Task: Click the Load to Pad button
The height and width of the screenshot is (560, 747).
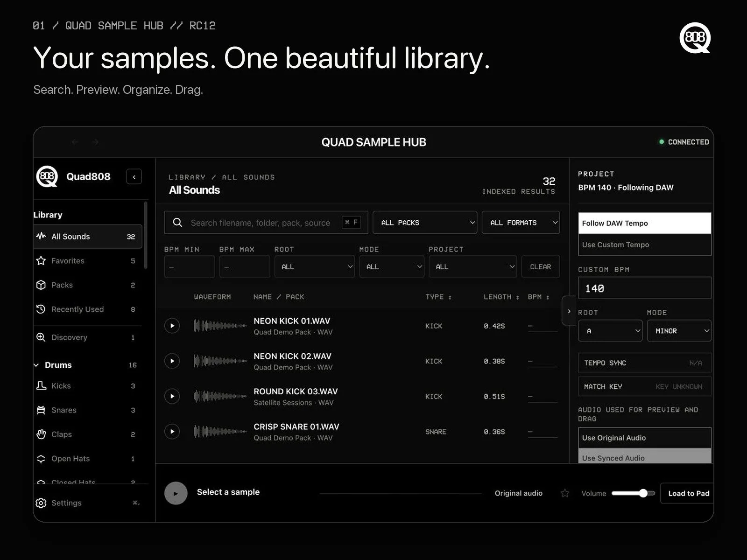Action: pos(687,493)
